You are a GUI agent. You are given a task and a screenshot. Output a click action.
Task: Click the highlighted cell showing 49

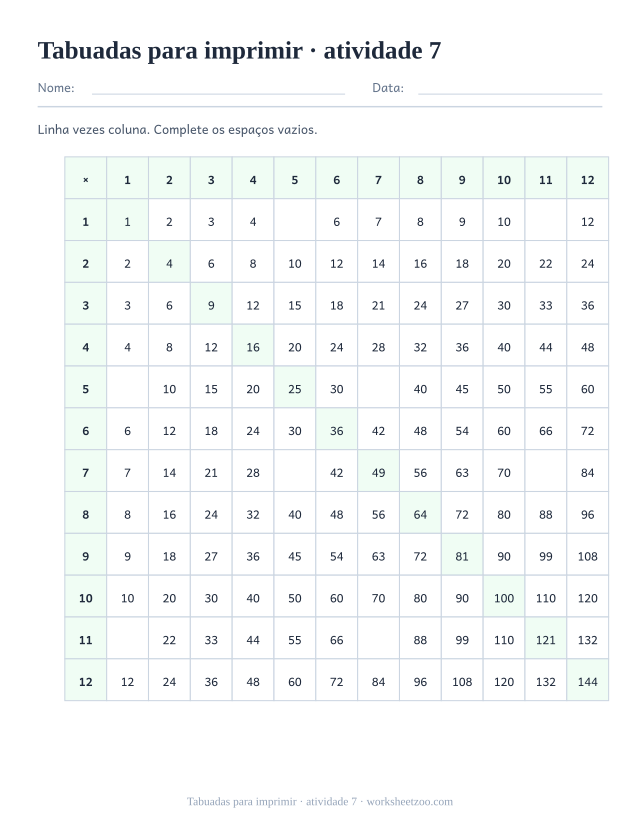point(378,471)
